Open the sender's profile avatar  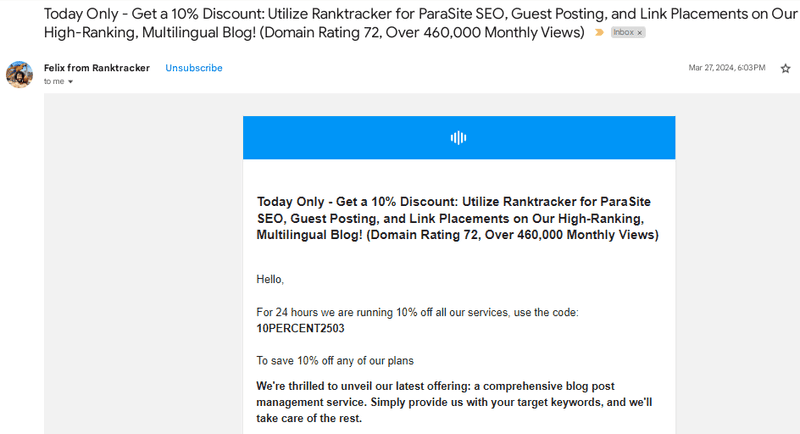tap(20, 74)
